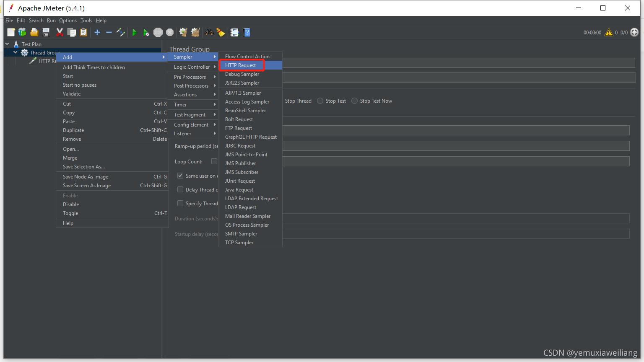Screen dimensions: 644x362
Task: Click the grey Shutdown icon
Action: coord(170,32)
